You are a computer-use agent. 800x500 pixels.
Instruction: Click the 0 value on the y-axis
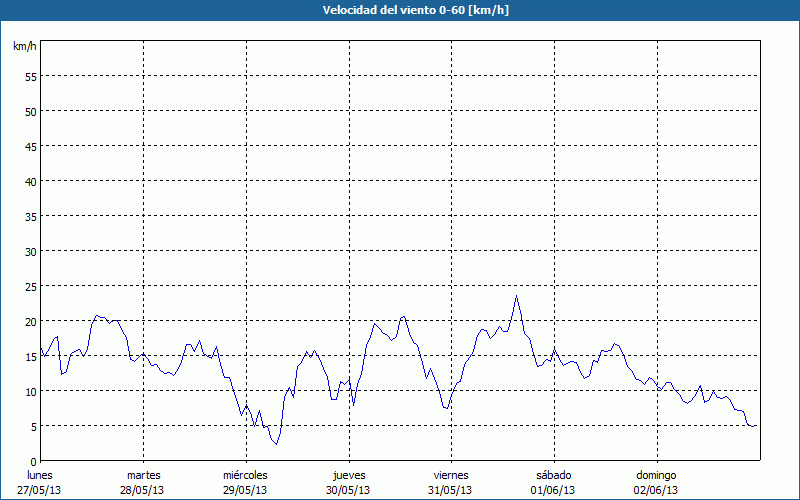[x=33, y=462]
